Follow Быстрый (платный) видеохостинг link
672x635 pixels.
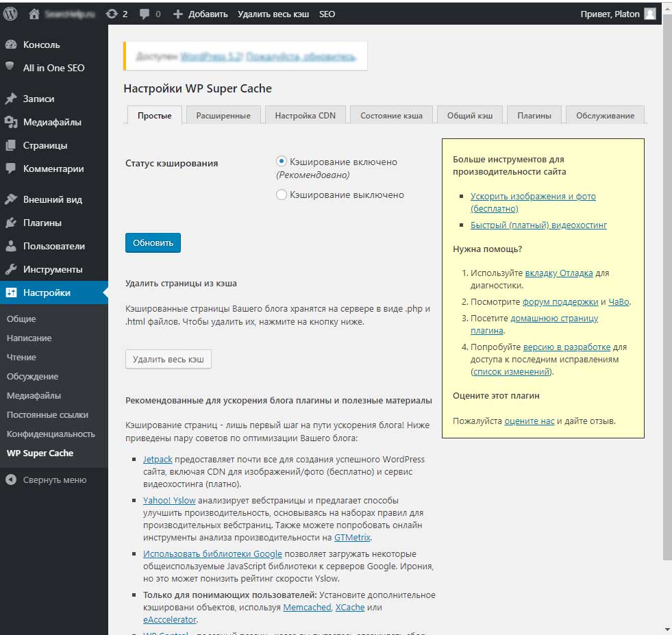pos(538,225)
